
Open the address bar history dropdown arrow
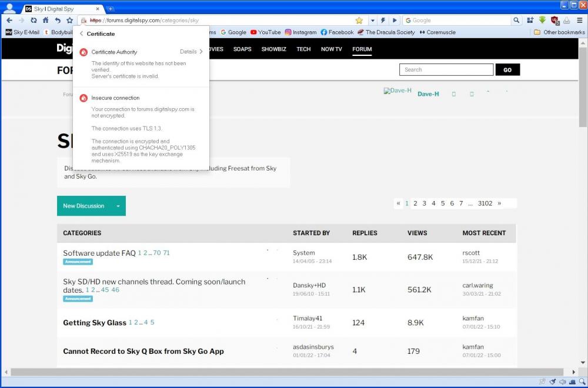click(x=372, y=20)
